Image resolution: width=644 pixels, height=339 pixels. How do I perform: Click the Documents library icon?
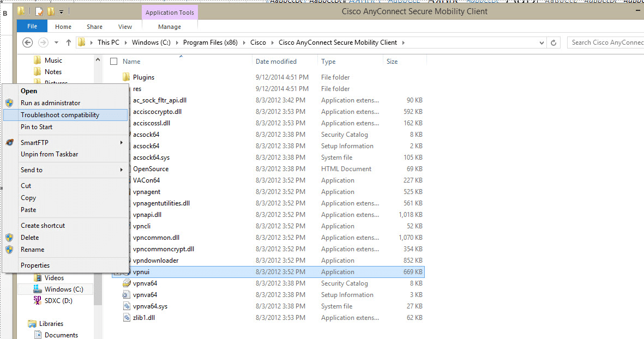coord(38,335)
